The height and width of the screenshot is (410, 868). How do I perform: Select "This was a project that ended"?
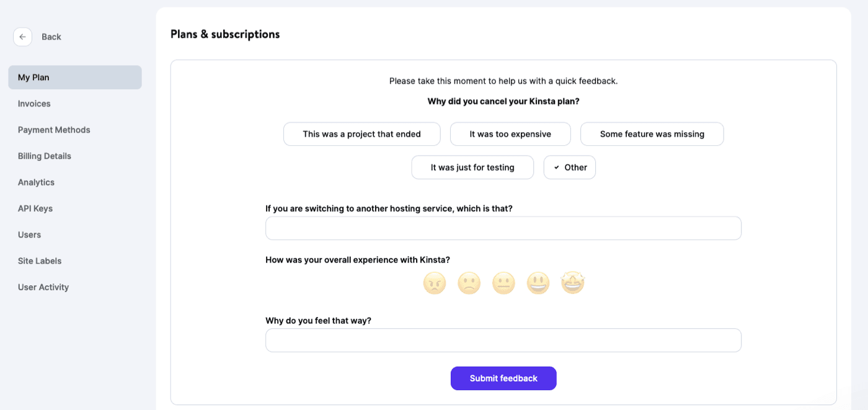pyautogui.click(x=361, y=133)
